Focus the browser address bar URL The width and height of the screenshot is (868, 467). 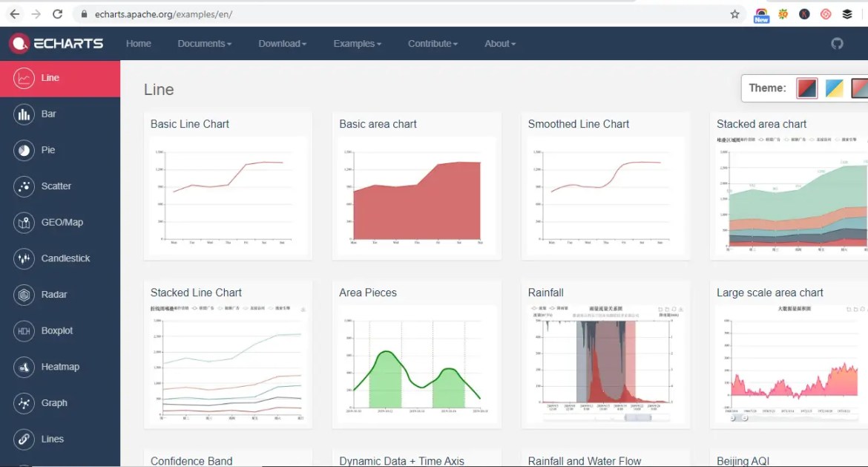point(163,14)
